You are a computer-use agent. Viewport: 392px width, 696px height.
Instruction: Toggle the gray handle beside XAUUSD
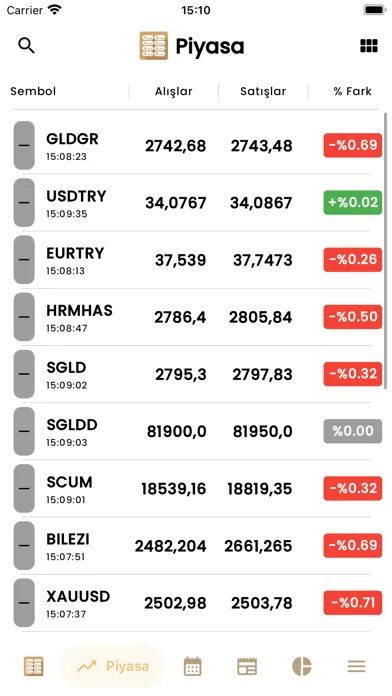click(x=24, y=603)
